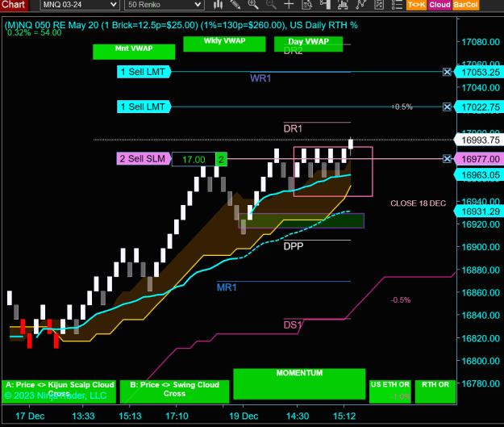Cancel the 16977.00 sell stop order
Image resolution: width=504 pixels, height=427 pixels.
[x=447, y=159]
